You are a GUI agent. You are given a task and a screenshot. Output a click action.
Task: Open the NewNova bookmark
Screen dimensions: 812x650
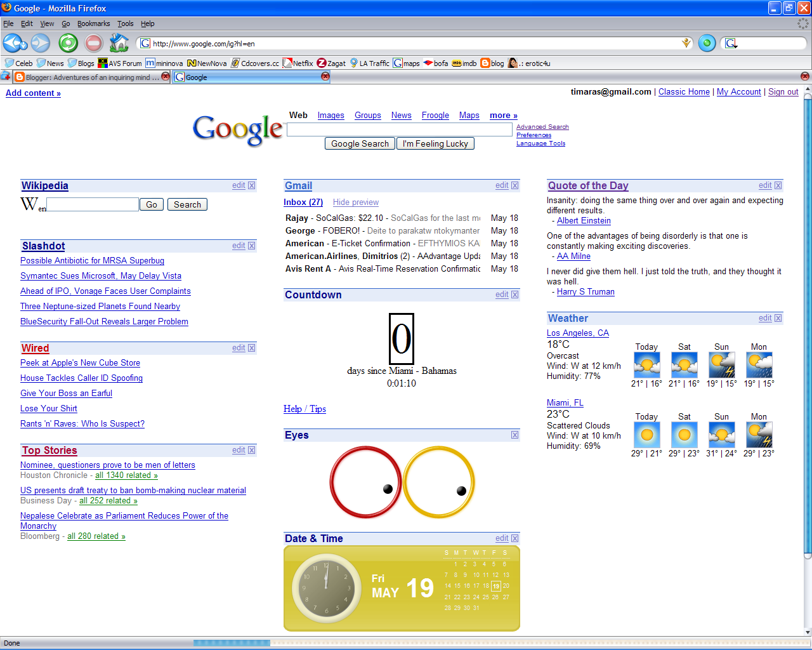(207, 63)
